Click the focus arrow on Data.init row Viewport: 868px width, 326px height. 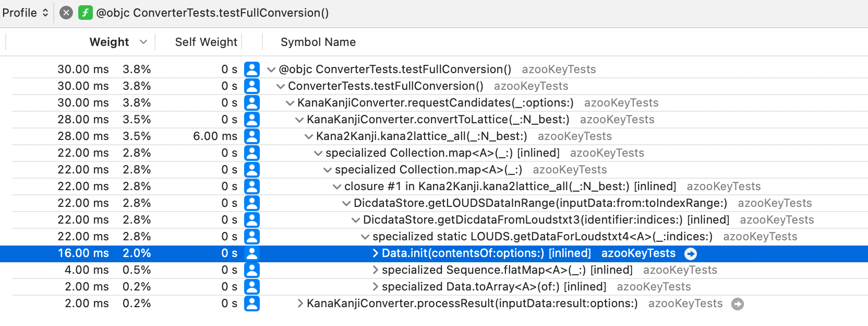click(x=691, y=254)
